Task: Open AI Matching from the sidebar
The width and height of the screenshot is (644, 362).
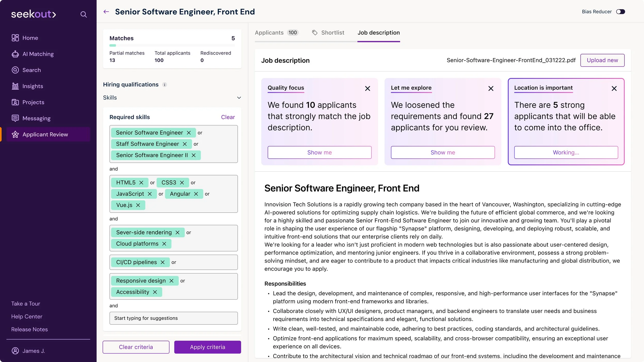Action: click(x=38, y=54)
